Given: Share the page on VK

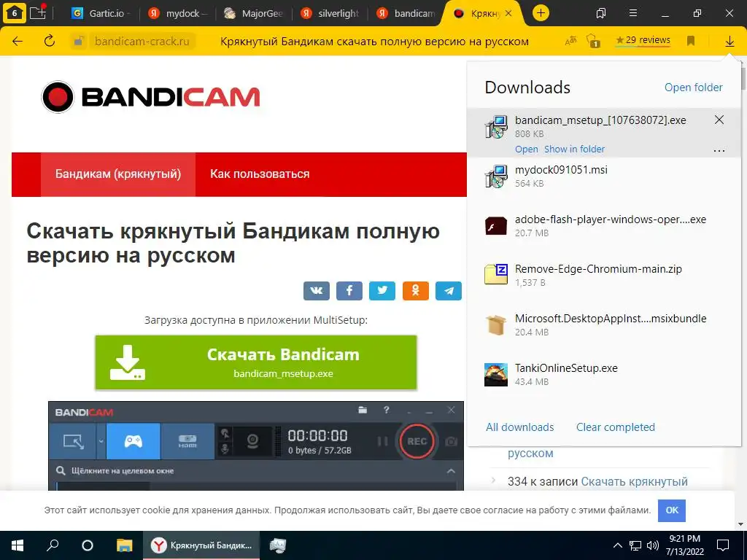Looking at the screenshot, I should (x=317, y=290).
